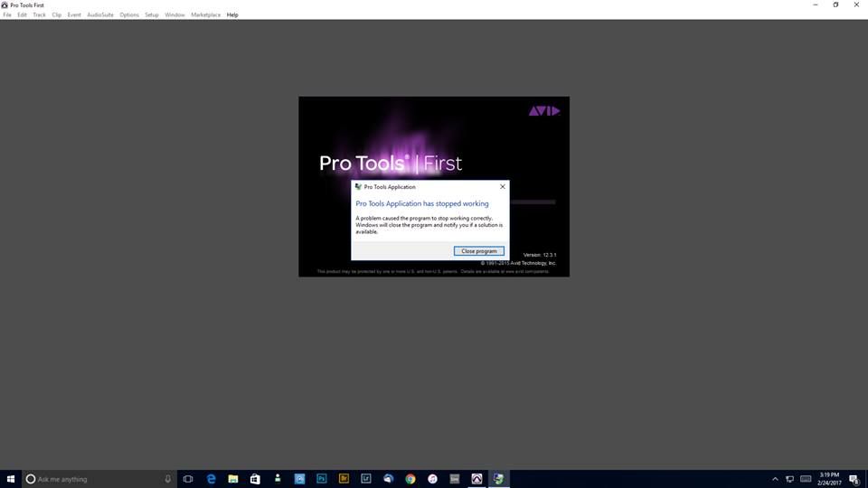Open the Window menu
Viewport: 868px width, 488px height.
[x=175, y=15]
